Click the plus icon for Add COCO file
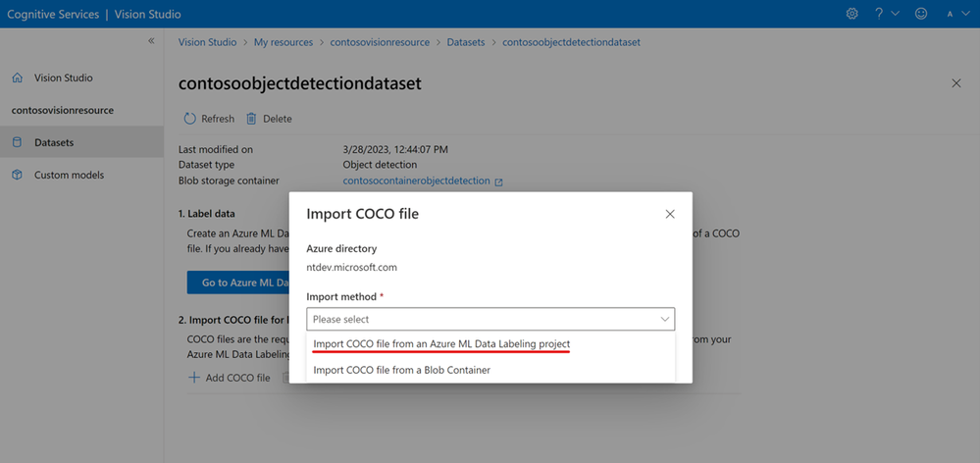The height and width of the screenshot is (463, 980). 194,378
